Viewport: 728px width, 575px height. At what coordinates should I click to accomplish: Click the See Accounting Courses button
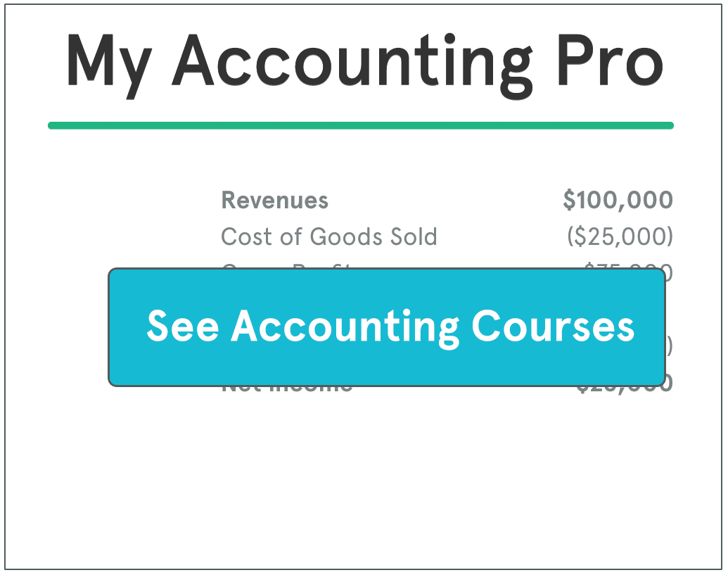[x=386, y=327]
